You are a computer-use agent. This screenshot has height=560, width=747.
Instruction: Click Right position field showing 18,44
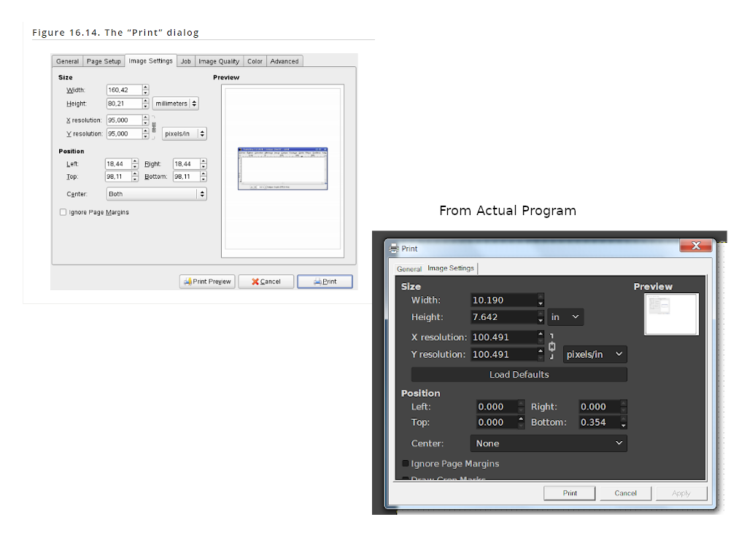tap(186, 164)
